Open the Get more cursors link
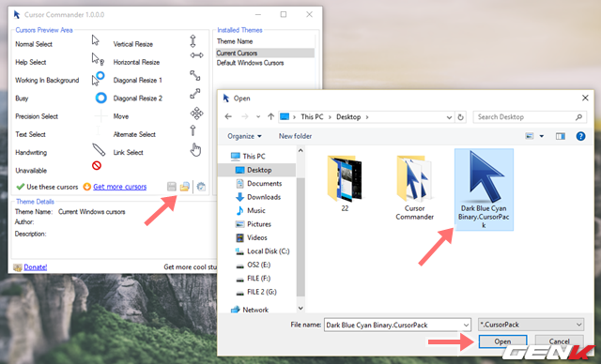This screenshot has width=601, height=364. click(x=119, y=187)
